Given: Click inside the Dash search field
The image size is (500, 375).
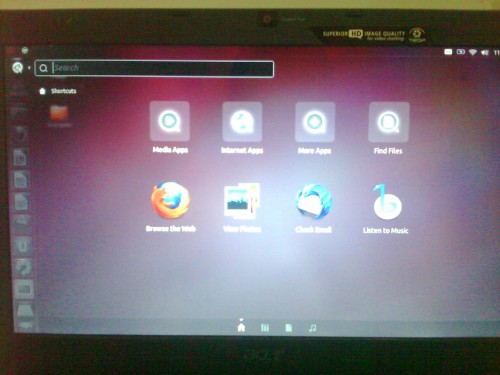Looking at the screenshot, I should coord(154,69).
